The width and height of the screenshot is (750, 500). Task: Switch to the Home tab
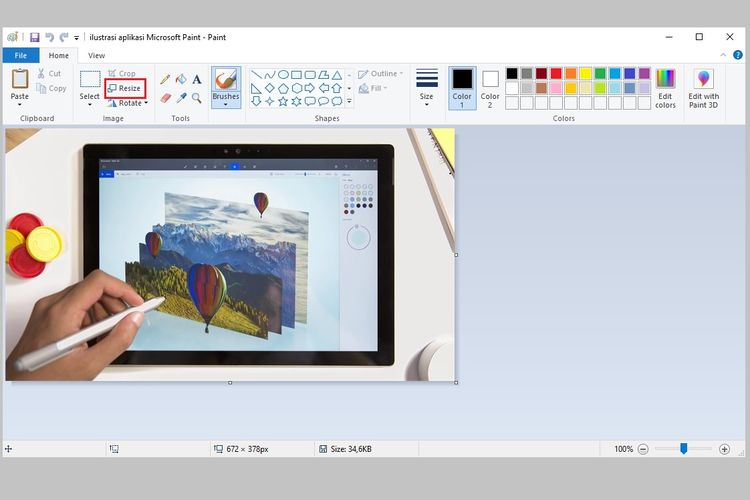(58, 56)
